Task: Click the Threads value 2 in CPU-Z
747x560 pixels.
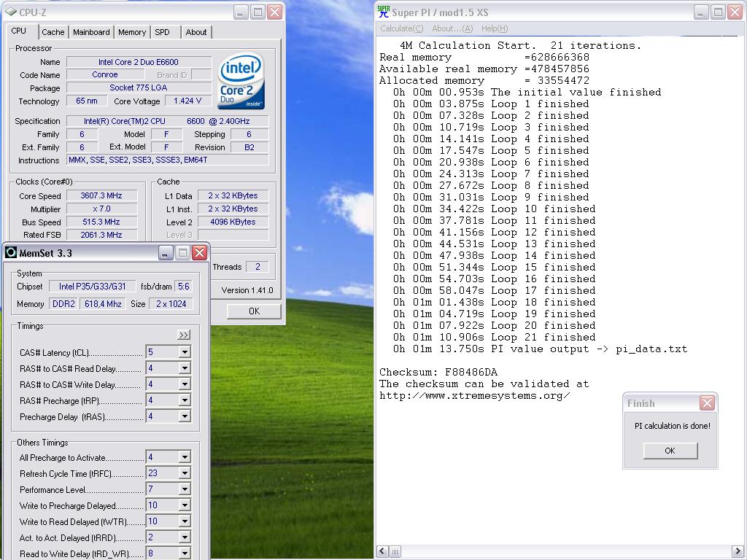Action: coord(258,267)
